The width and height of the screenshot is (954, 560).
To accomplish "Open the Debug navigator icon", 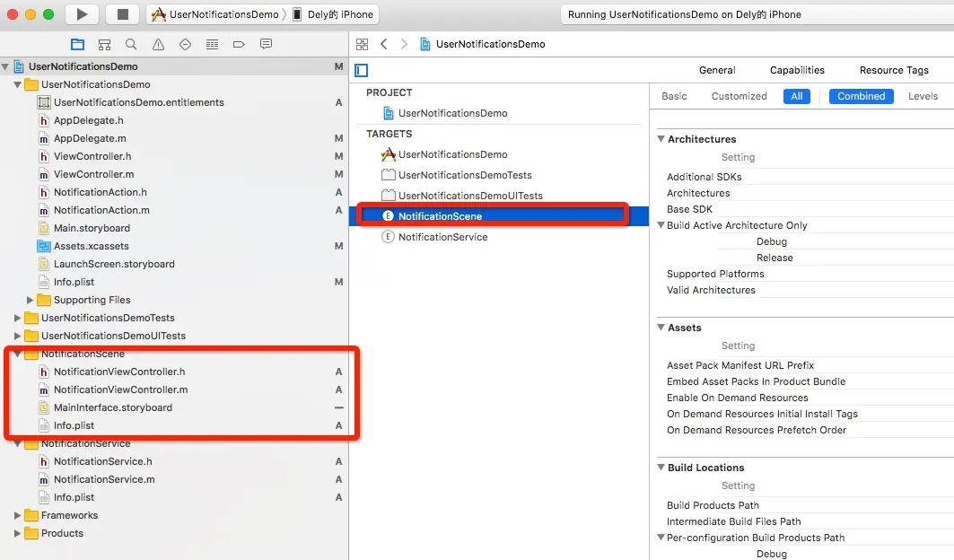I will coord(212,45).
